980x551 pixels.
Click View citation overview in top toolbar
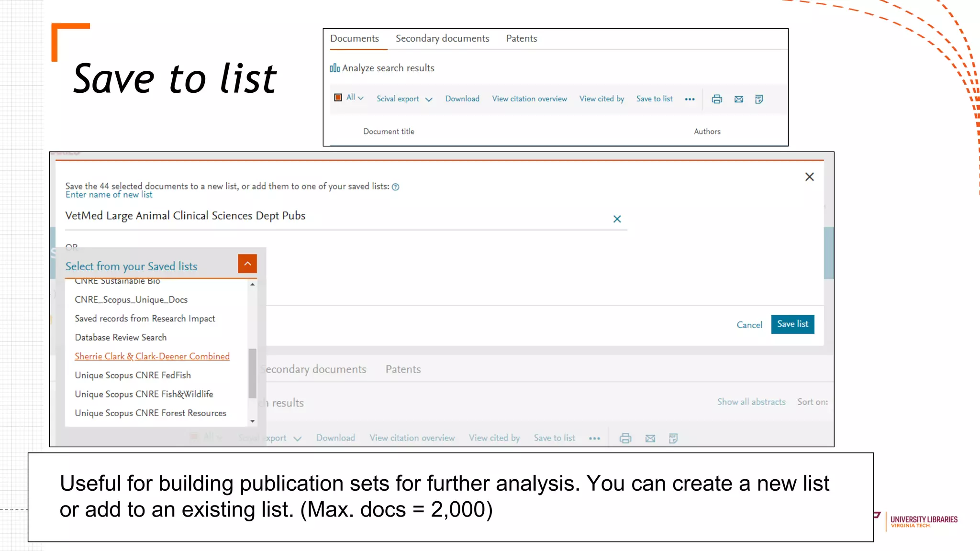coord(530,99)
